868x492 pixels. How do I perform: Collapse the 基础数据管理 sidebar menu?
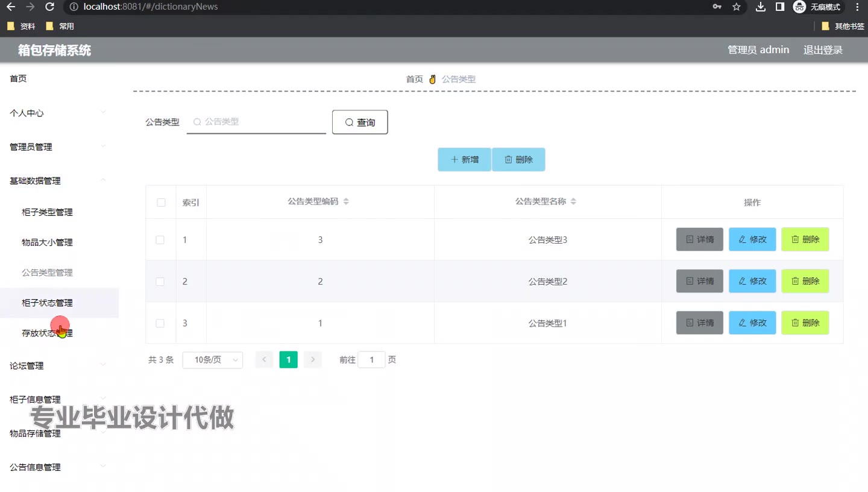click(59, 181)
